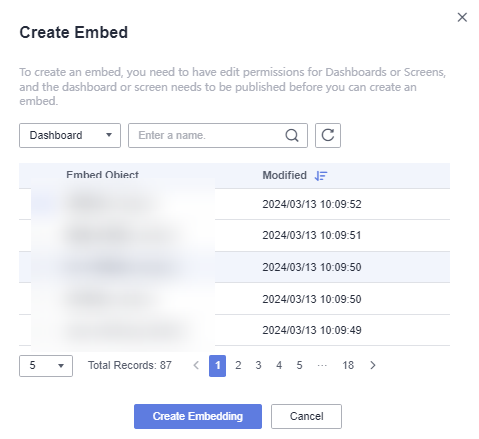Select the row modified at 10:09:51
Viewport: 479px width, 439px height.
[x=234, y=235]
